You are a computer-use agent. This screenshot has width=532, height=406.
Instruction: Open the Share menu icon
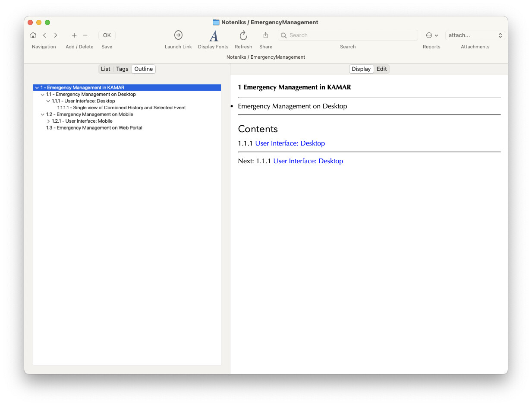266,35
